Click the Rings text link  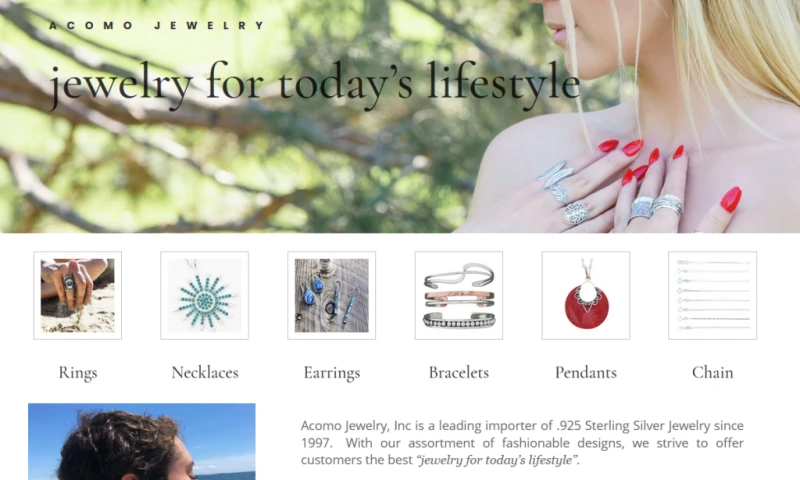tap(78, 373)
